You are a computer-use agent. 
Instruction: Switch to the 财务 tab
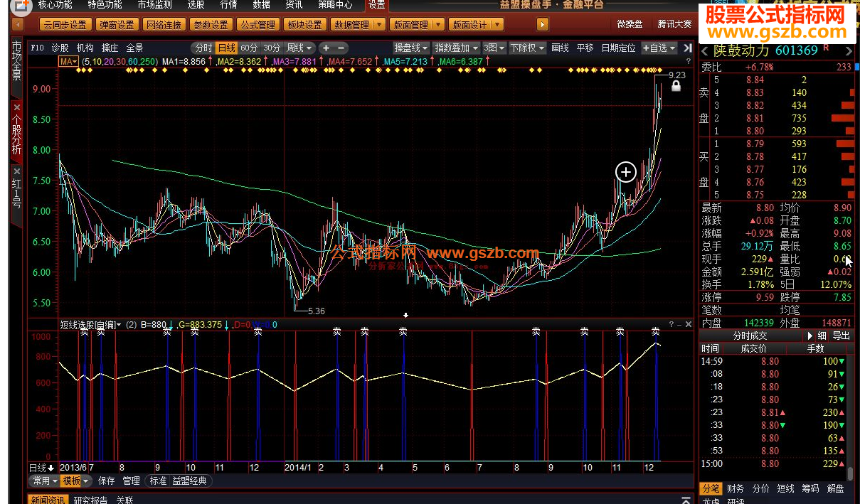(x=735, y=488)
